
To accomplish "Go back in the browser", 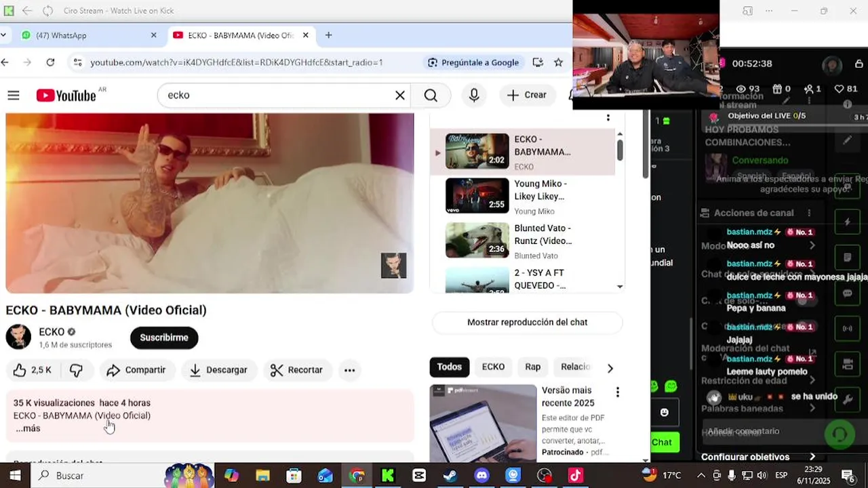I will (5, 62).
